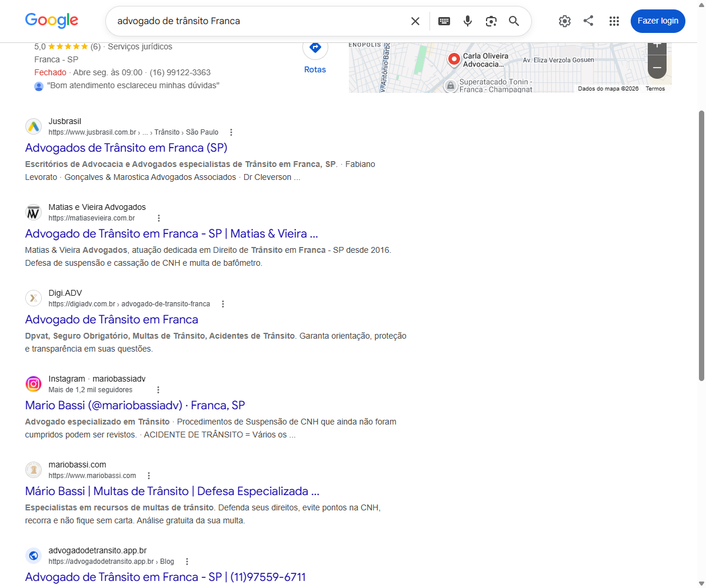Image resolution: width=706 pixels, height=588 pixels.
Task: Open the Google logo homepage
Action: 52,21
